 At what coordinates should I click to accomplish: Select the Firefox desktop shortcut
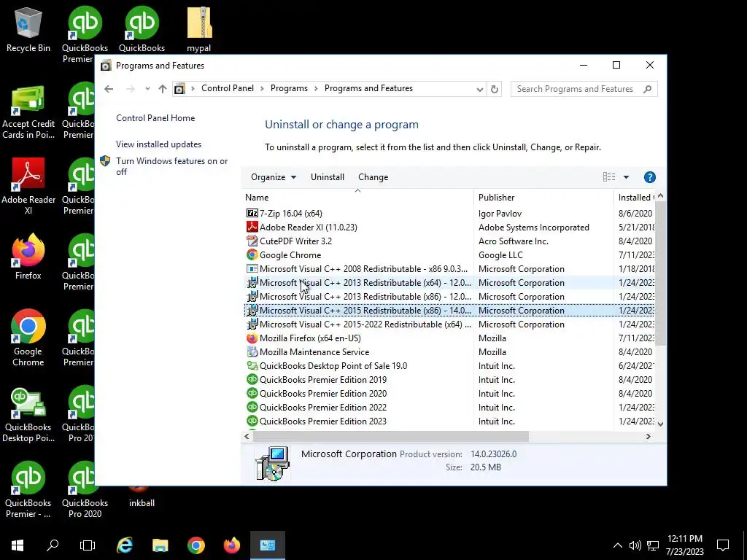click(28, 256)
